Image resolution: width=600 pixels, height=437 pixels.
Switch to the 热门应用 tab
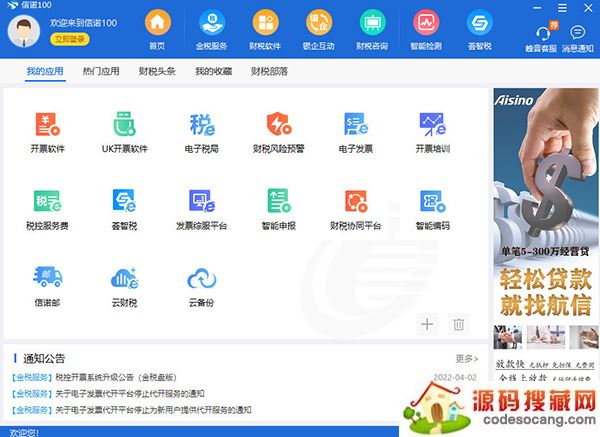pyautogui.click(x=101, y=71)
